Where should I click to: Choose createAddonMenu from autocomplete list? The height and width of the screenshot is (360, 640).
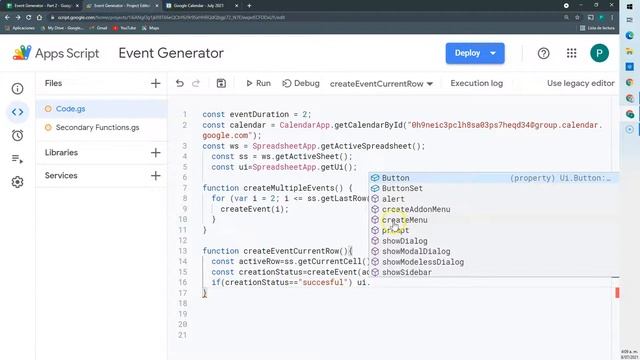point(494,209)
